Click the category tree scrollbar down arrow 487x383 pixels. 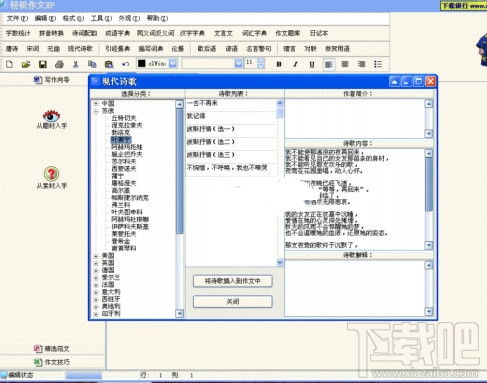[x=180, y=313]
